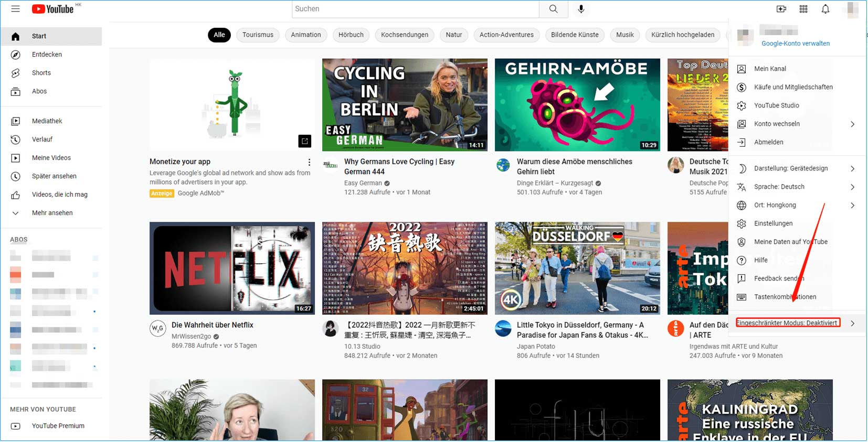Image resolution: width=868 pixels, height=442 pixels.
Task: Open Abos in the sidebar
Action: (x=51, y=91)
